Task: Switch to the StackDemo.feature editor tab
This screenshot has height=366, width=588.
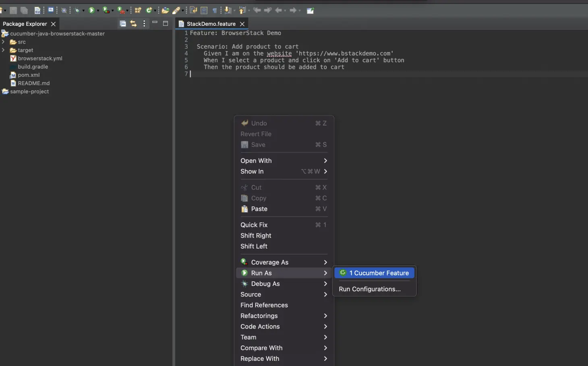Action: 211,24
